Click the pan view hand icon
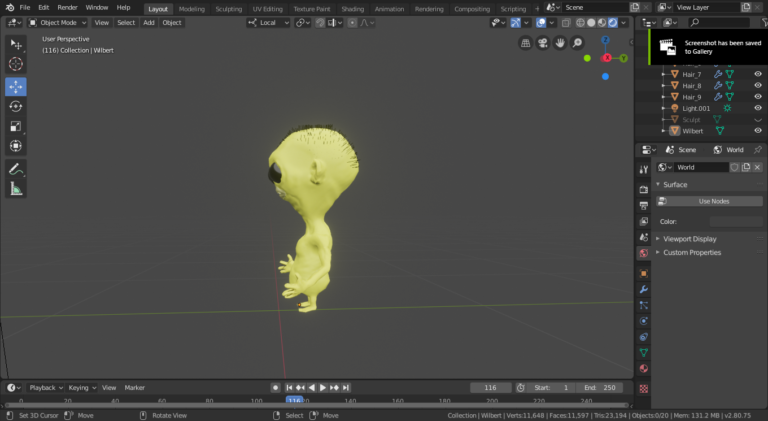The image size is (768, 421). point(560,43)
